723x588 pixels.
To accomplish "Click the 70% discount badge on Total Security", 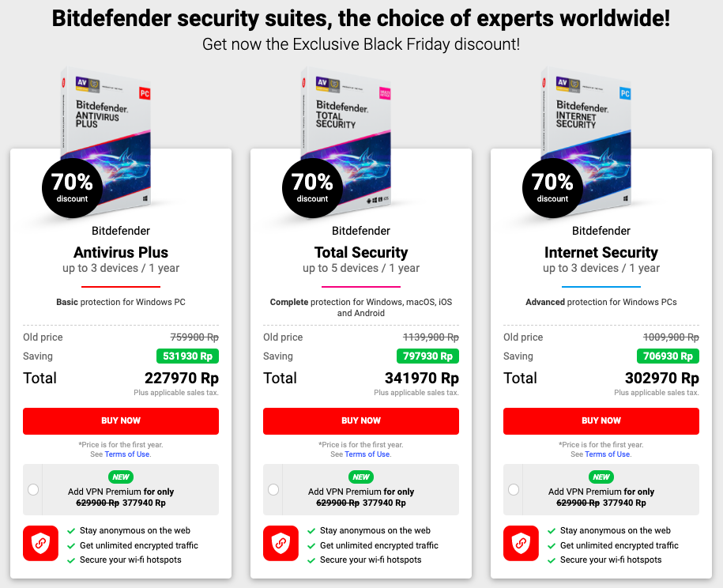I will (x=312, y=187).
